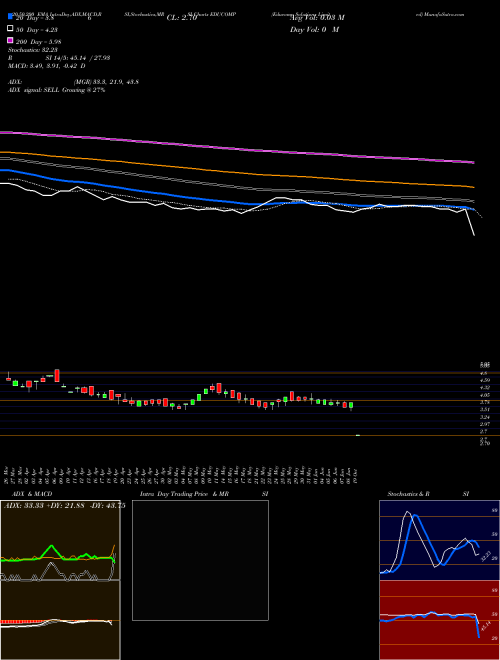Click the tall red candlestick near the chart start
Screen dimensions: 500x660
(57, 375)
